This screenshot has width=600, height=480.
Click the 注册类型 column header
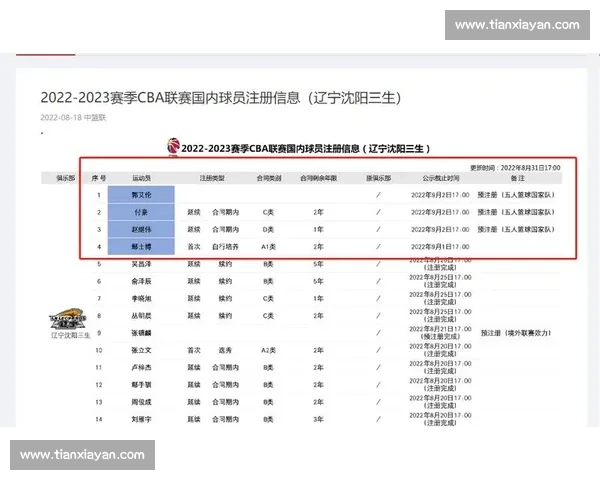pyautogui.click(x=212, y=178)
